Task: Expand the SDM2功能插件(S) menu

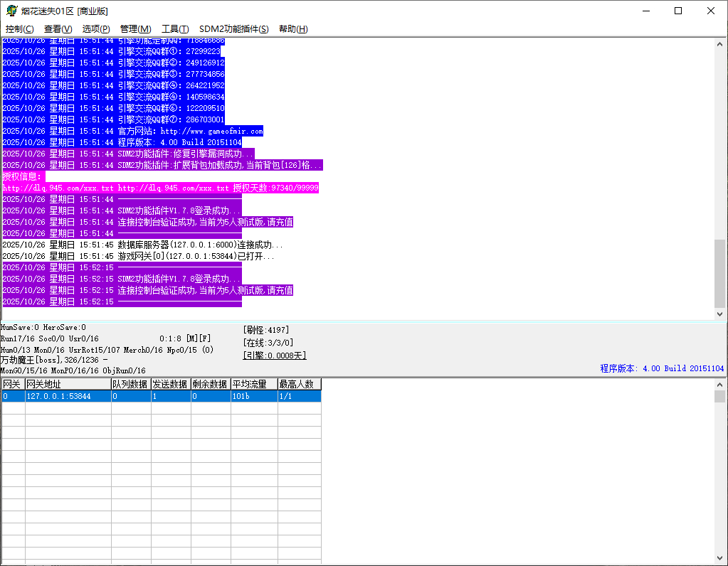Action: click(x=233, y=29)
